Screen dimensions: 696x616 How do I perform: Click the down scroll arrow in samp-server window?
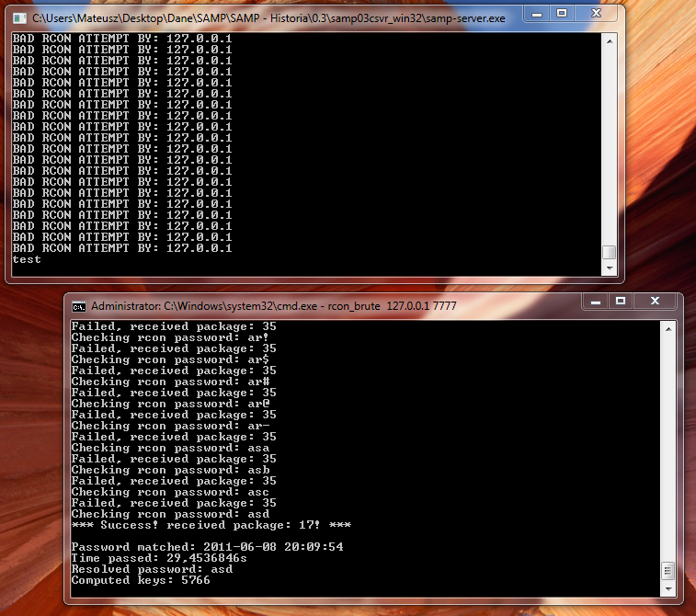click(610, 268)
